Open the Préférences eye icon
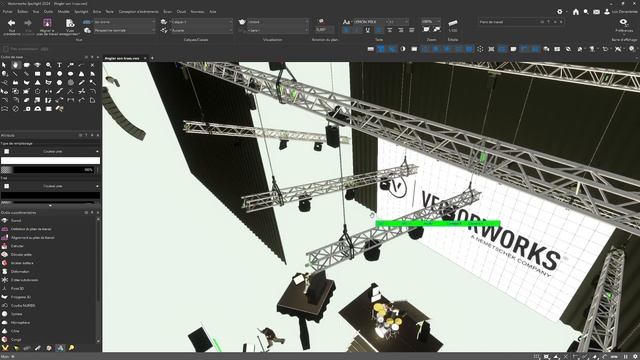The height and width of the screenshot is (360, 640). [x=624, y=23]
